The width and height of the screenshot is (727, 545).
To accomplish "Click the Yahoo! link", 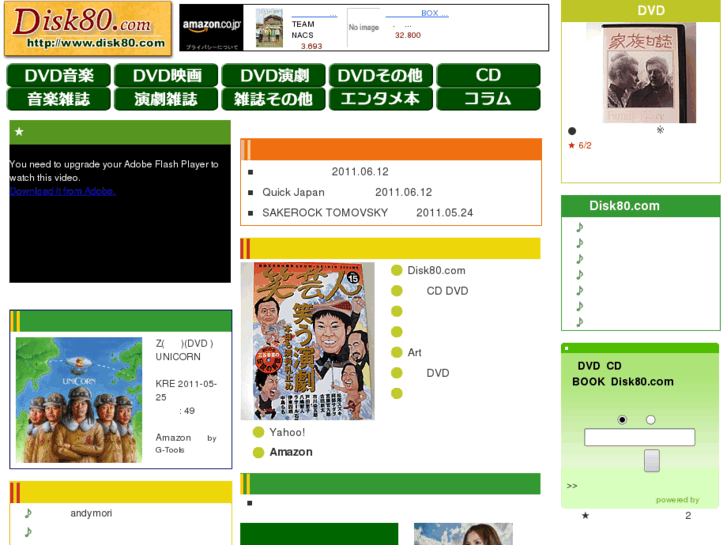I will coord(287,432).
